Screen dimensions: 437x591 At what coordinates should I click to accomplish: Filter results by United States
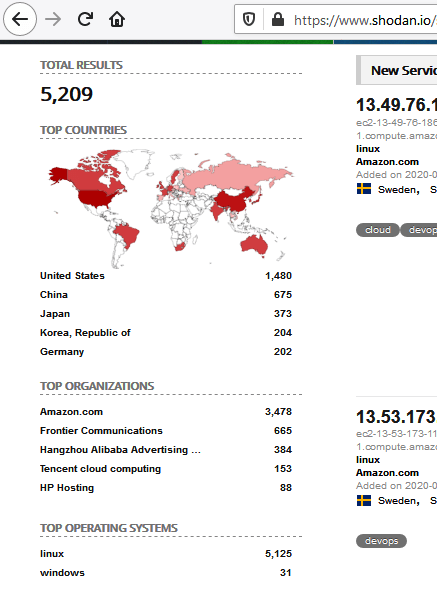point(72,276)
